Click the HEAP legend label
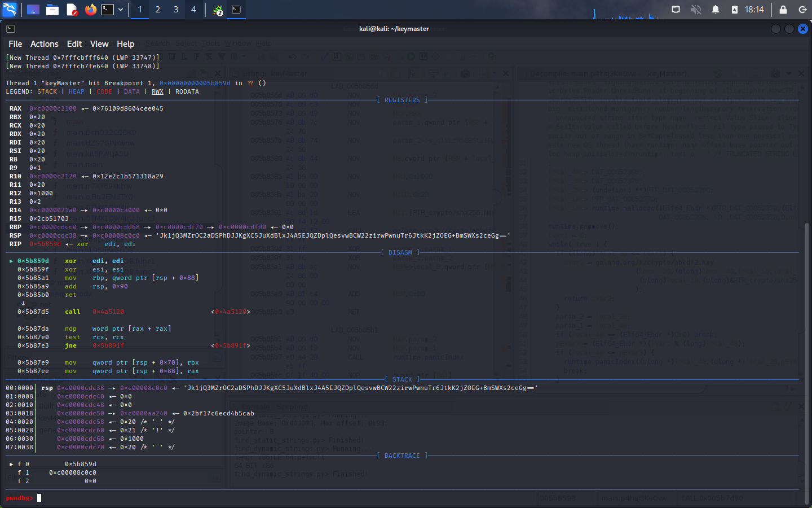812x508 pixels. [x=77, y=91]
